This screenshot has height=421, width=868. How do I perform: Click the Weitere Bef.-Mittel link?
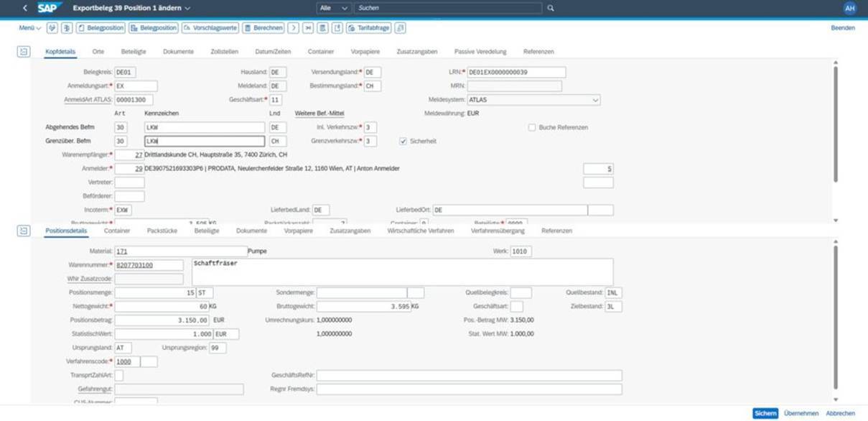(319, 113)
